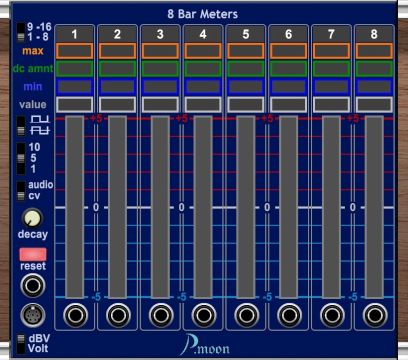
Task: Click the green dc amnt row label
Action: point(33,69)
